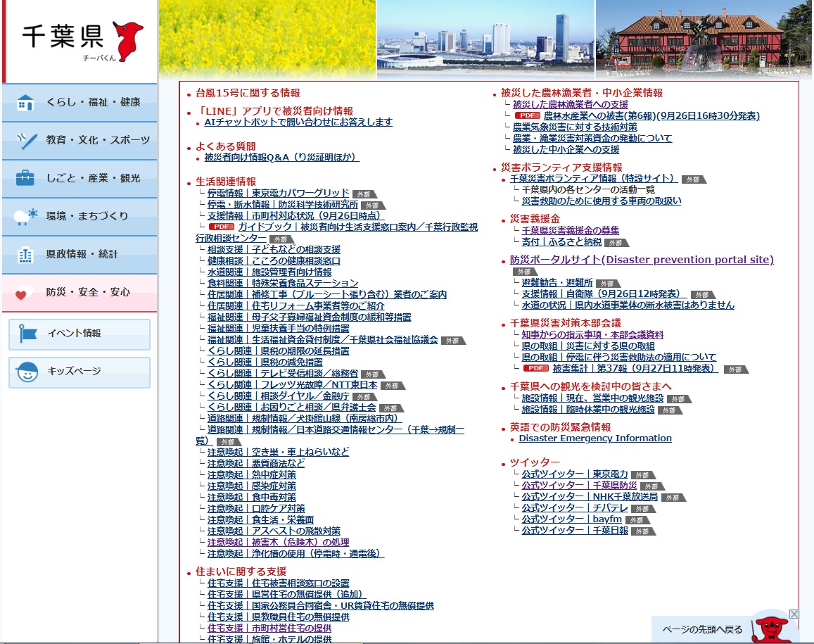
Task: Click the weather icon beside 環境・まちづくり
Action: (x=25, y=216)
